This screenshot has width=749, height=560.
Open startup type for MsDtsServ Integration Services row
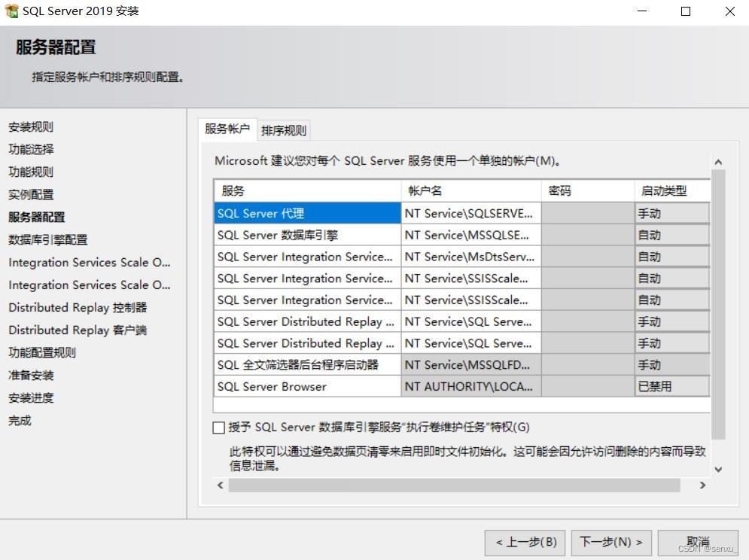coord(672,257)
